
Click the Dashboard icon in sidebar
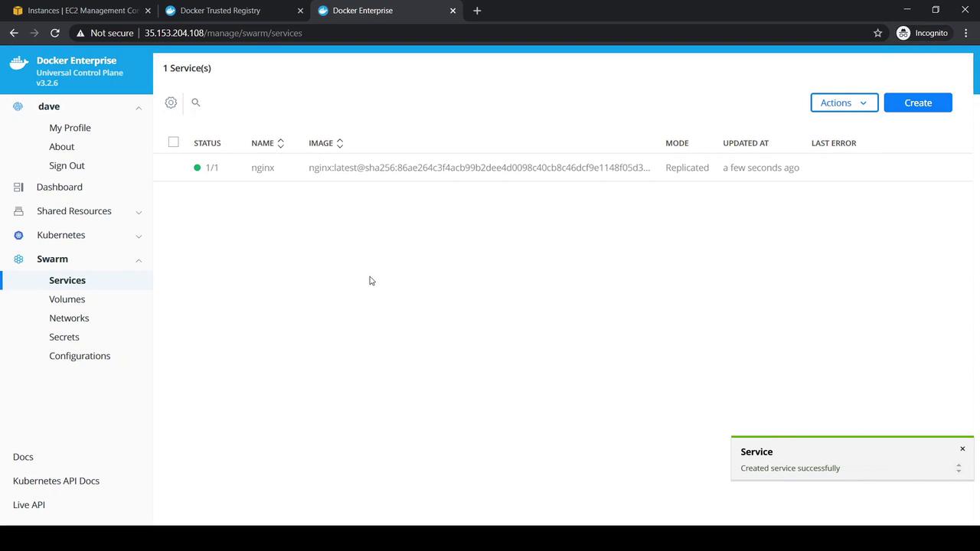point(18,187)
